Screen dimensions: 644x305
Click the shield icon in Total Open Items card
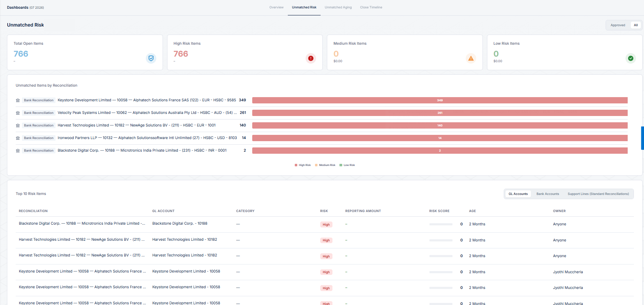point(151,58)
